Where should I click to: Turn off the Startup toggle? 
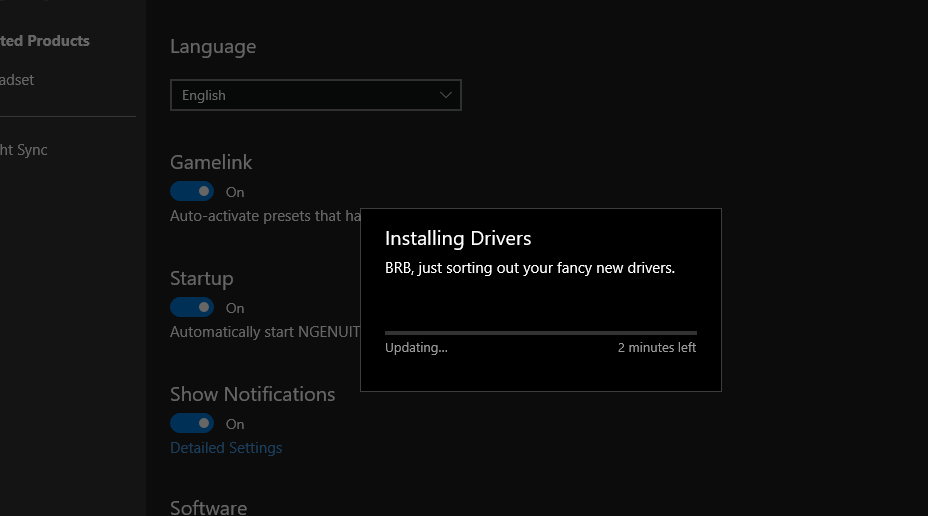coord(192,307)
